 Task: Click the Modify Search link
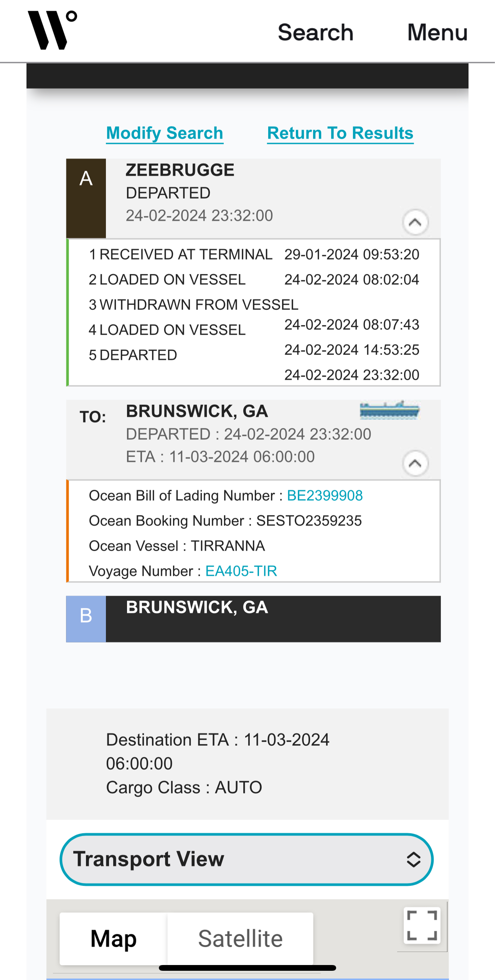(165, 133)
